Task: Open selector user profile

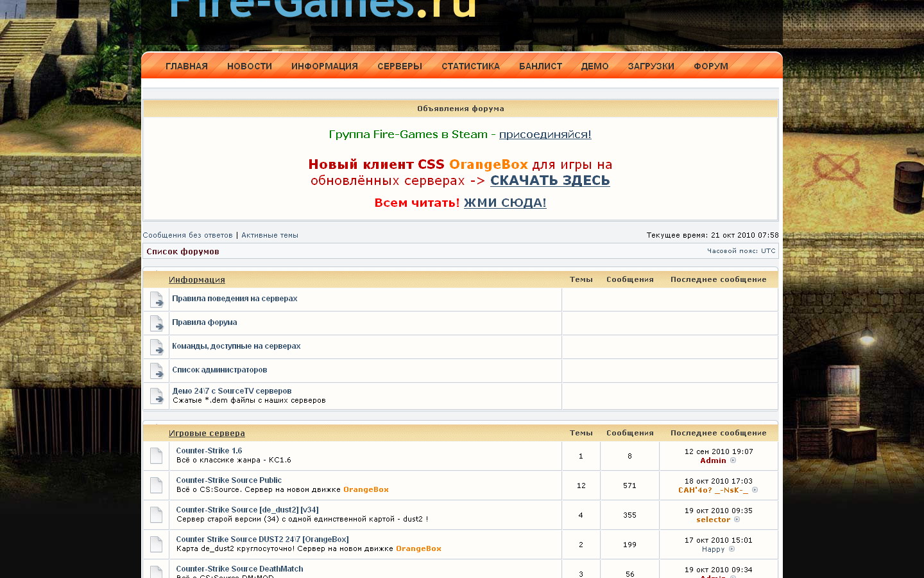Action: (713, 520)
